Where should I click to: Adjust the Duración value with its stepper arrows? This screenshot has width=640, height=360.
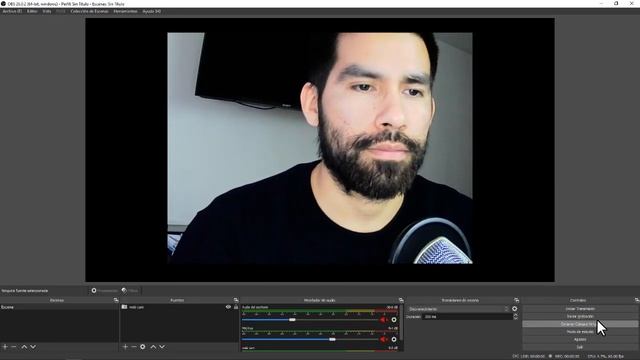[x=515, y=317]
